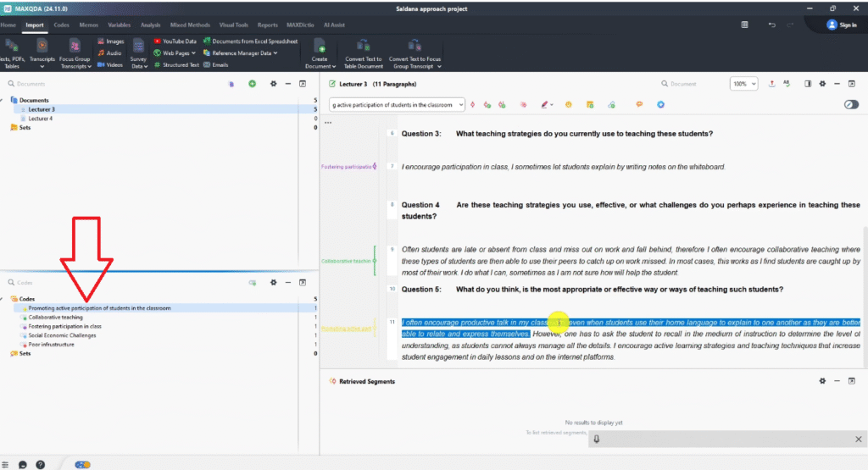Click the Sign in button
The height and width of the screenshot is (470, 868).
[841, 25]
